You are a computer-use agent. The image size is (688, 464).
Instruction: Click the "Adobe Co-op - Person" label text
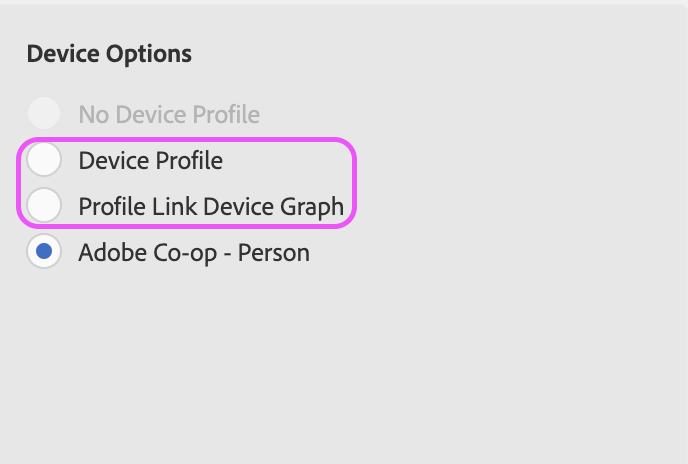point(194,253)
